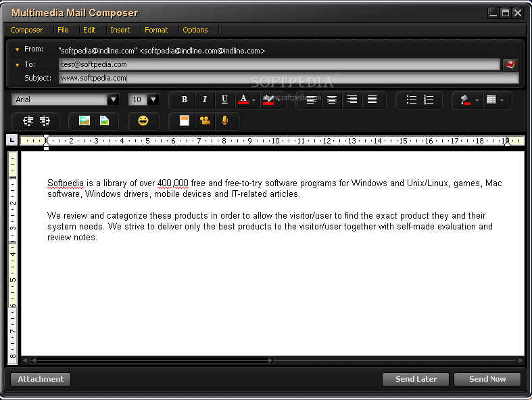Decrease the paragraph indent
This screenshot has height=400, width=532.
(x=28, y=120)
